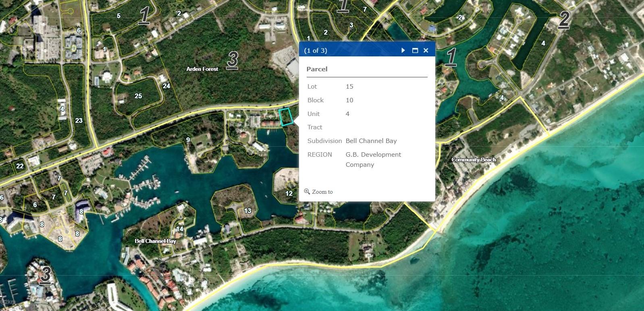
Task: Select parcel number 9 on map
Action: coord(188,140)
